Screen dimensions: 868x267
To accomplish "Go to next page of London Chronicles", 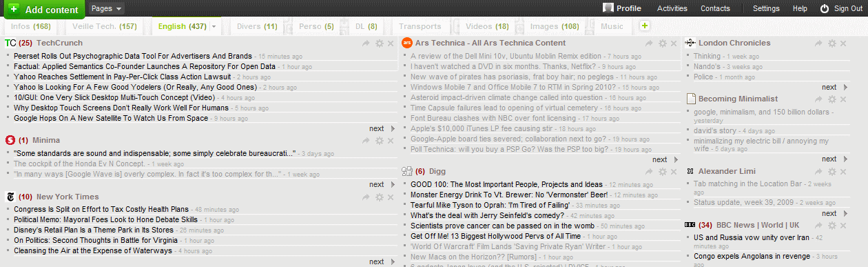I will tap(834, 88).
